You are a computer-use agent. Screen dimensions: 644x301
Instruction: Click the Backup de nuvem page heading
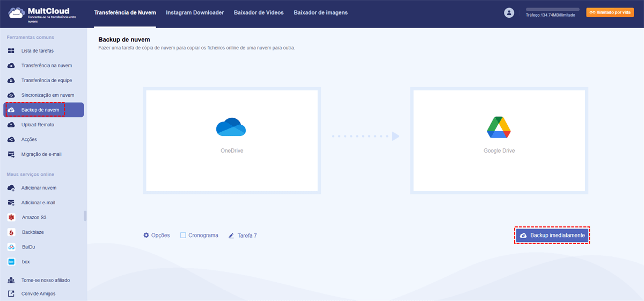coord(124,40)
